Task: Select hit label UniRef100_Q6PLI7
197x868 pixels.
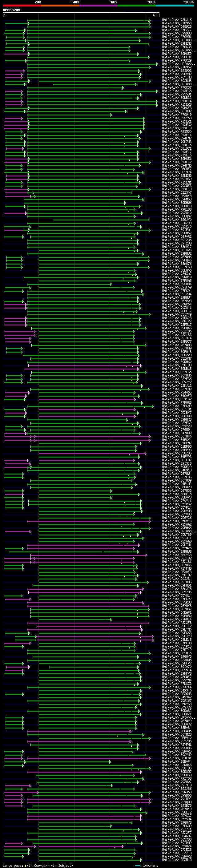Action: 177,311
